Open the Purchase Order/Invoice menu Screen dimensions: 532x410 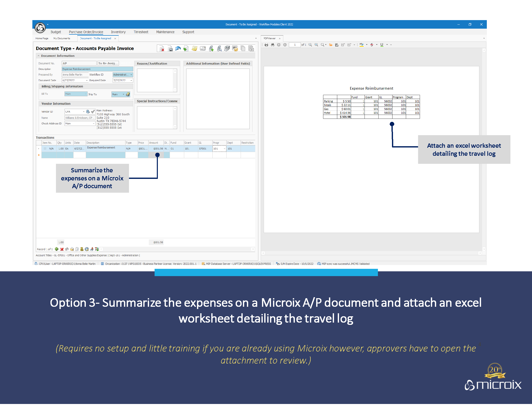(86, 32)
